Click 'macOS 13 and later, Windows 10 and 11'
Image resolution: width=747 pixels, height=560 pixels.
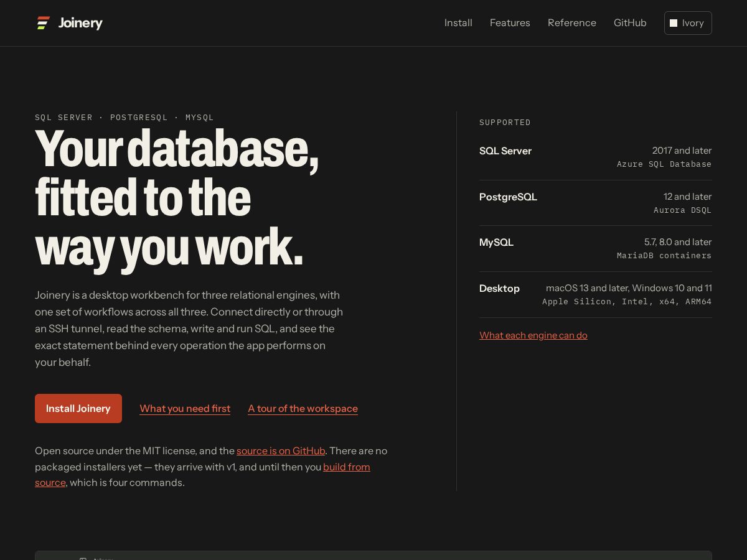tap(629, 288)
